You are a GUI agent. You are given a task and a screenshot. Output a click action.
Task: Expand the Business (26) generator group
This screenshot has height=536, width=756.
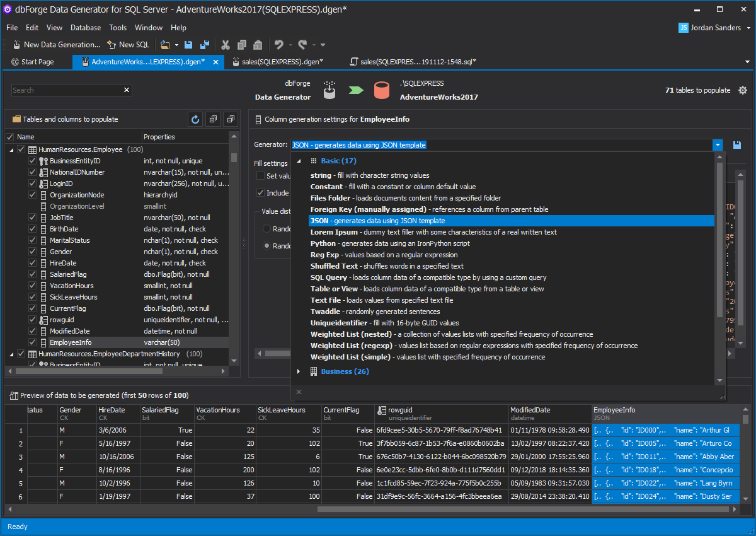(x=299, y=371)
